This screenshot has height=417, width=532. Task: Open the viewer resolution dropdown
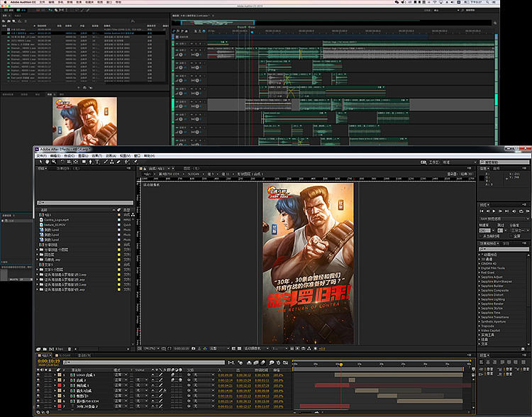coord(219,348)
